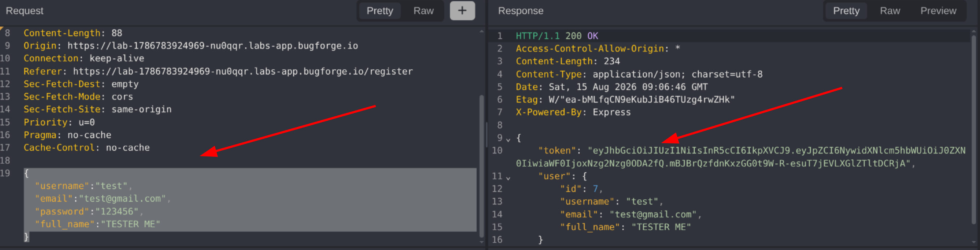This screenshot has height=250, width=980.
Task: Switch Response view to Raw
Action: click(x=890, y=10)
